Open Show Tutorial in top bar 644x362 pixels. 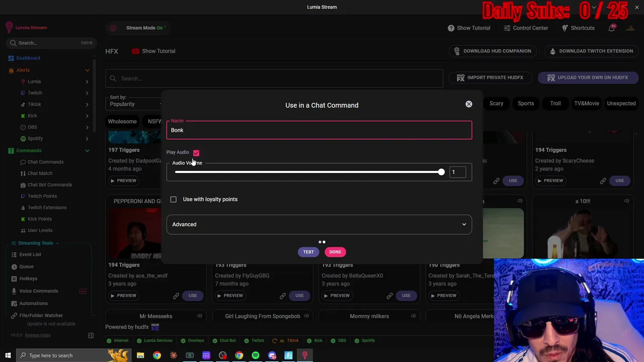pyautogui.click(x=468, y=28)
